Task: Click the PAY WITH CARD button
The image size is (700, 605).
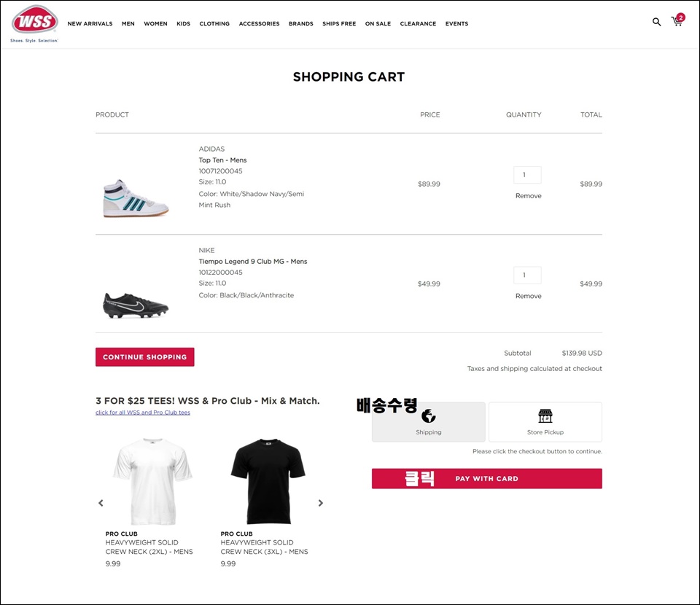Action: coord(486,478)
